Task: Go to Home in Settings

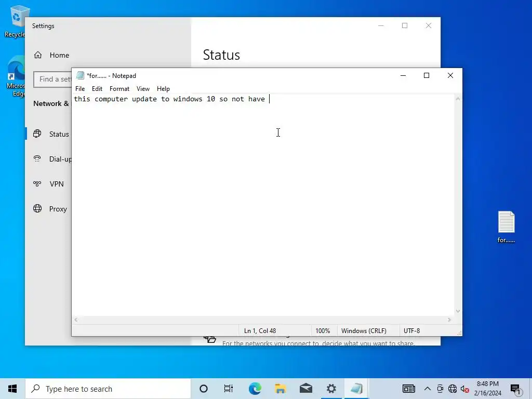Action: coord(59,55)
